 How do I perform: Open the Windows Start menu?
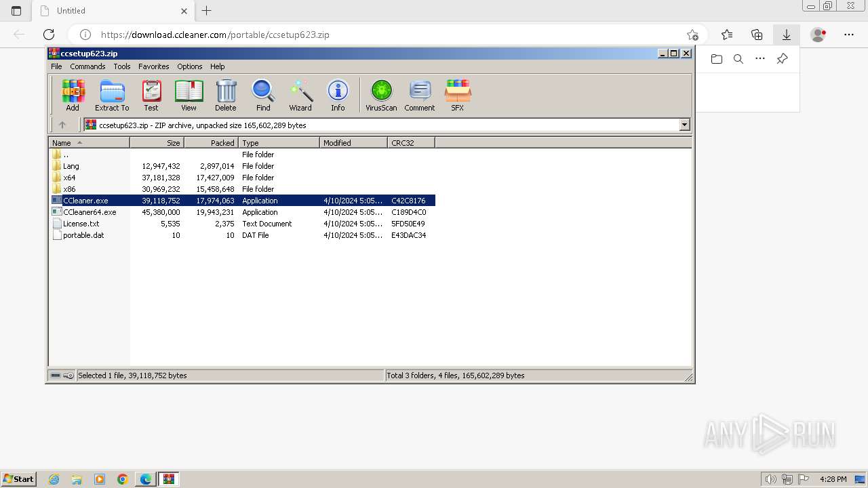coord(19,479)
